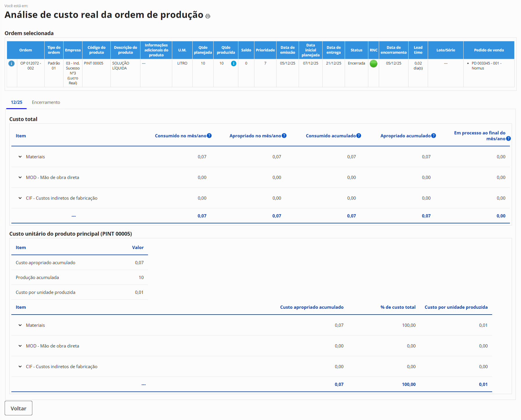This screenshot has height=420, width=521.
Task: Select the 12/25 period tab
Action: tap(17, 102)
